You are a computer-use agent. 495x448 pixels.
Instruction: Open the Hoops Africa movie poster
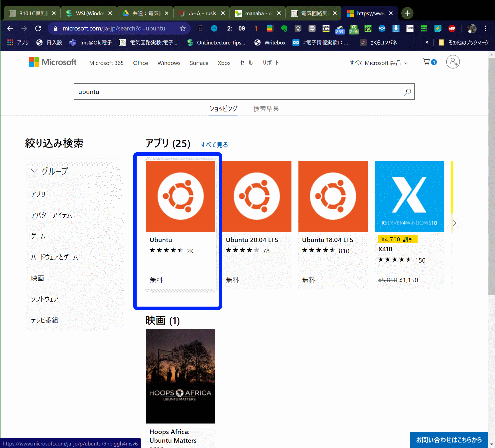(x=180, y=376)
